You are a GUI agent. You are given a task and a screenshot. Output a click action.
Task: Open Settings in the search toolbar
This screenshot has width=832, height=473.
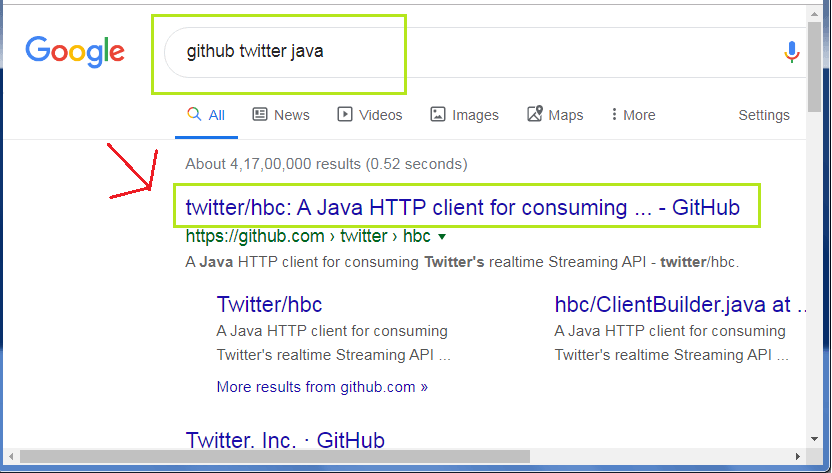[764, 115]
